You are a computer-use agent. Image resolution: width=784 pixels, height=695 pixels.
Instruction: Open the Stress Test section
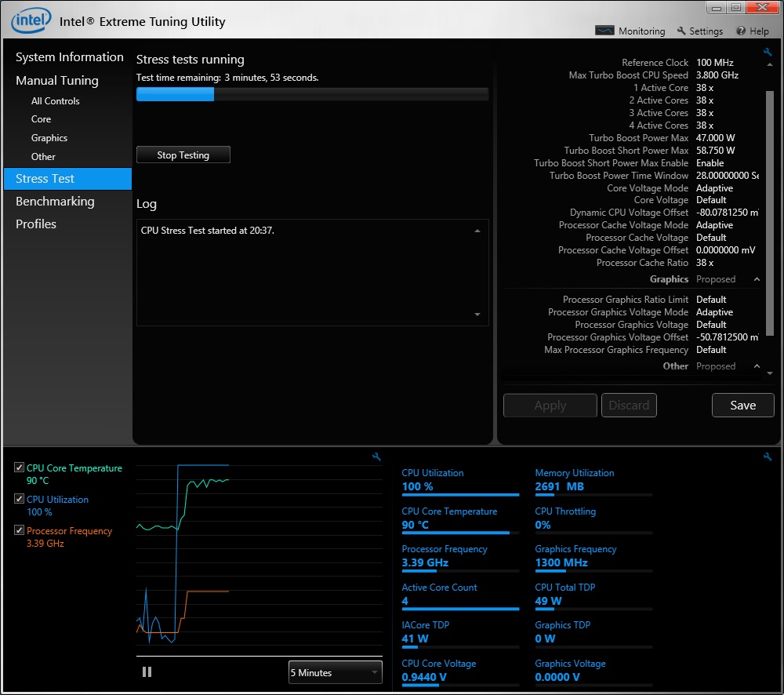point(67,179)
